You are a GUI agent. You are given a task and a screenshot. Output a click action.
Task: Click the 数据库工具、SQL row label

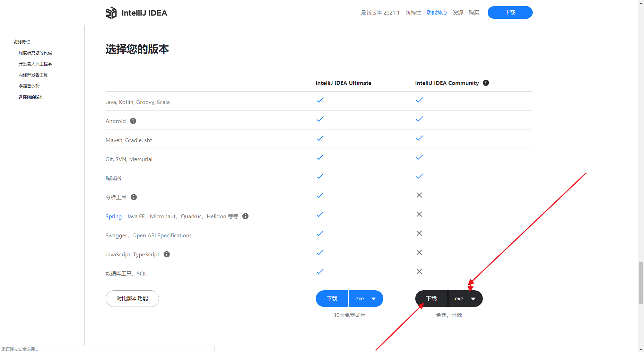[x=126, y=273]
